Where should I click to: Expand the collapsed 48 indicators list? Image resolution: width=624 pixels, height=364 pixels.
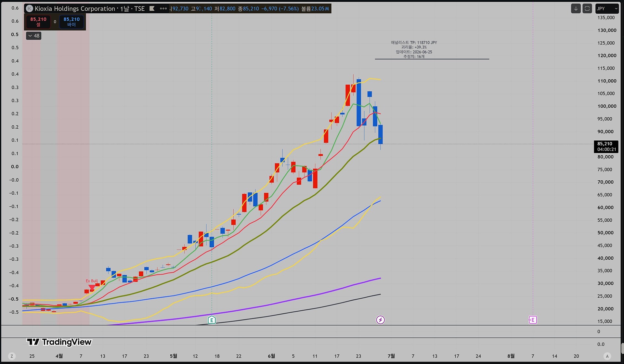(33, 36)
